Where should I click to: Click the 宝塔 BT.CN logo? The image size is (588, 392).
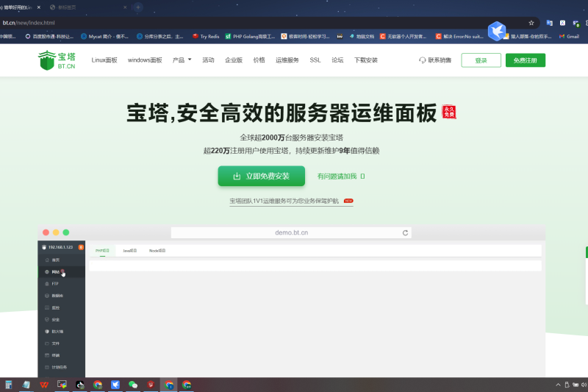coord(57,60)
